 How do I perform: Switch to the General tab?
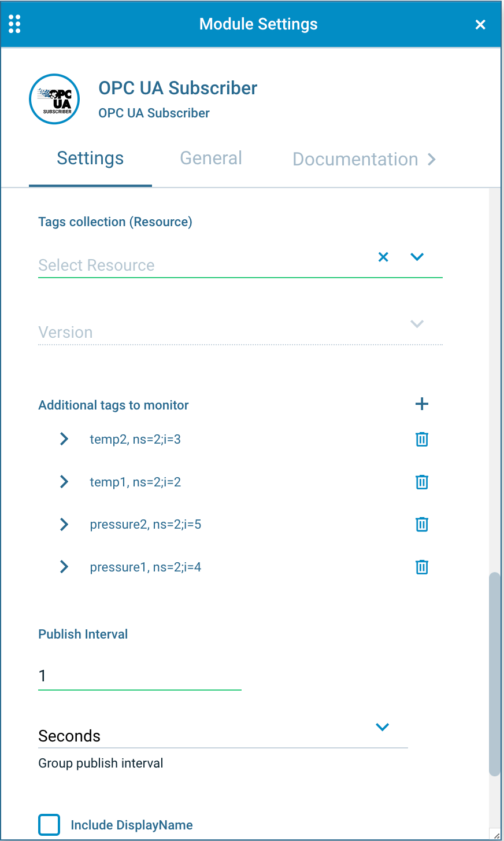click(210, 158)
